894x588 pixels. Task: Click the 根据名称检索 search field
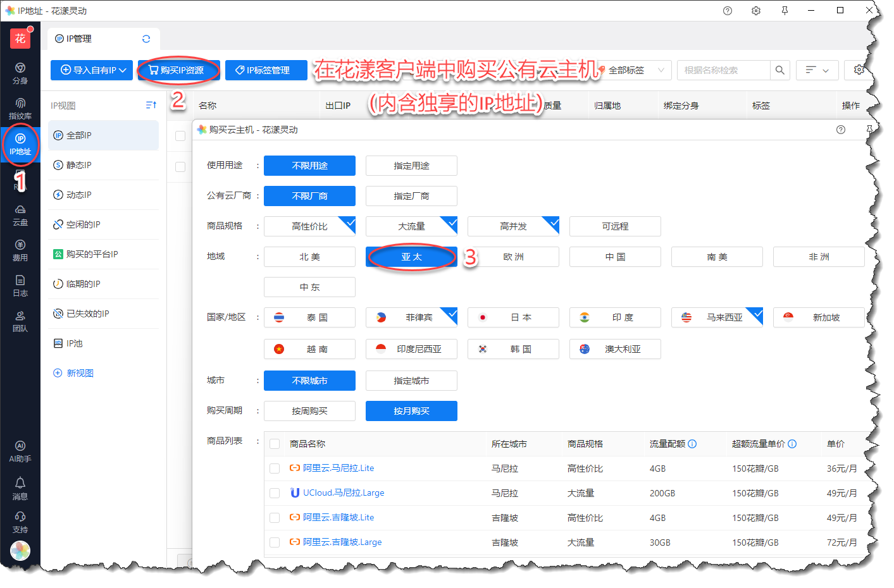point(724,70)
